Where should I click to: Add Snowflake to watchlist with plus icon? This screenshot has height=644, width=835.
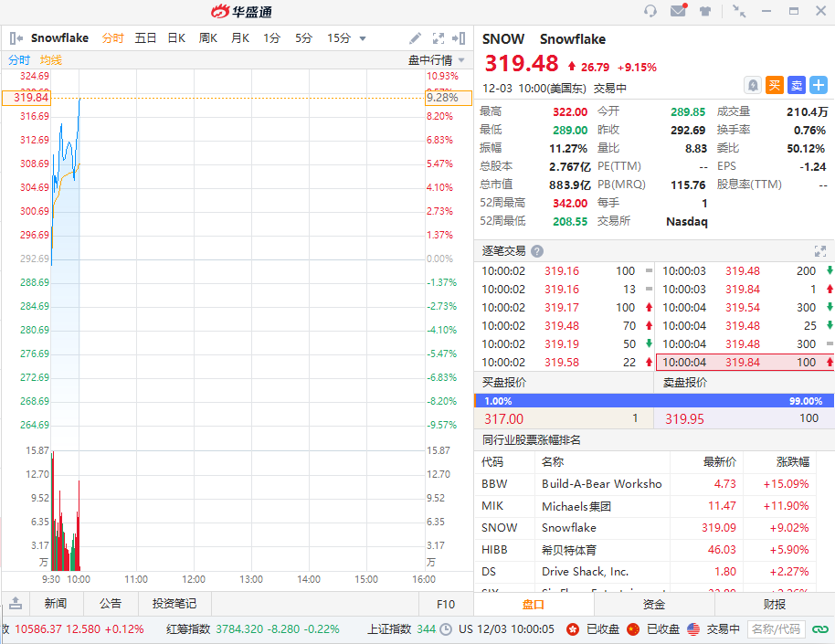pos(819,85)
